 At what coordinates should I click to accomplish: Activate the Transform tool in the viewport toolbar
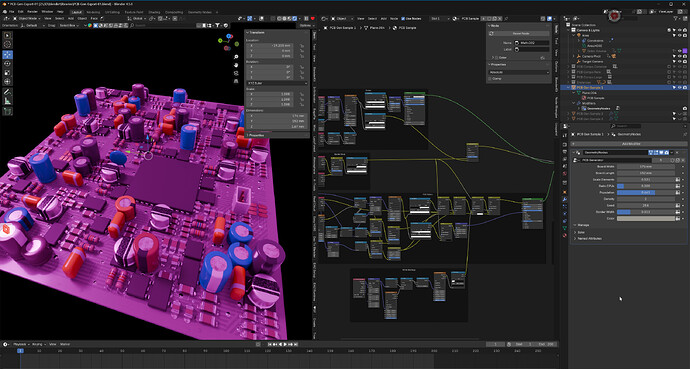click(x=8, y=82)
